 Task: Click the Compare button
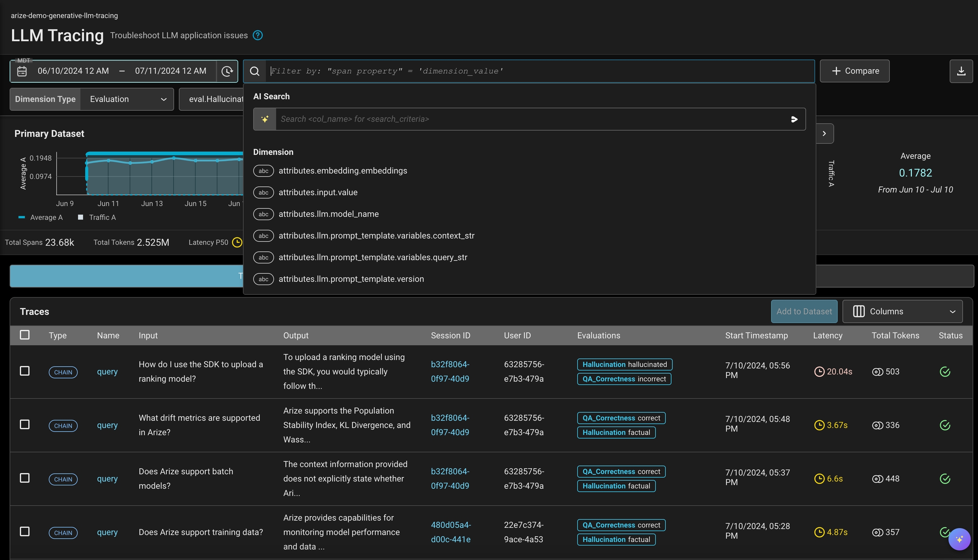point(854,71)
